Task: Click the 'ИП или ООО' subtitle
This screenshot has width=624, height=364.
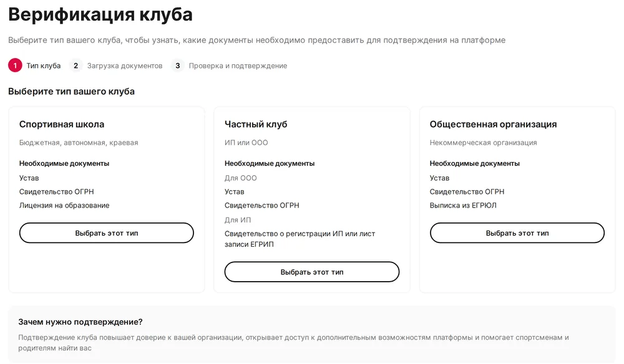Action: (246, 143)
